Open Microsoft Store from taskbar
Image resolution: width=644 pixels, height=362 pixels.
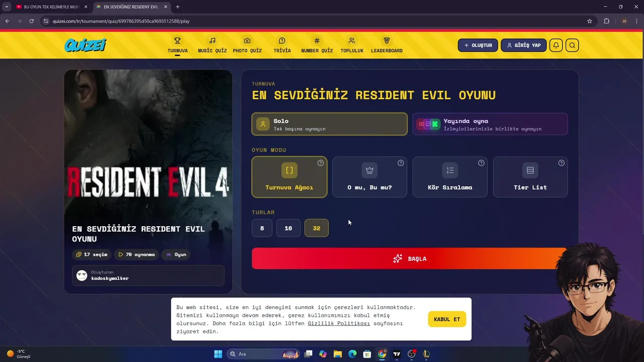(x=367, y=354)
